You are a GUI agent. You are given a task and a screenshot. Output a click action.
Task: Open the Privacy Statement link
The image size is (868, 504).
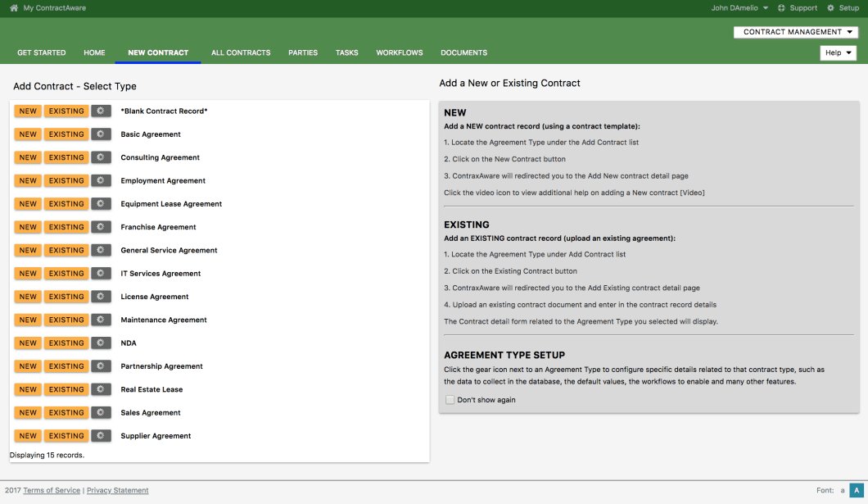[117, 490]
